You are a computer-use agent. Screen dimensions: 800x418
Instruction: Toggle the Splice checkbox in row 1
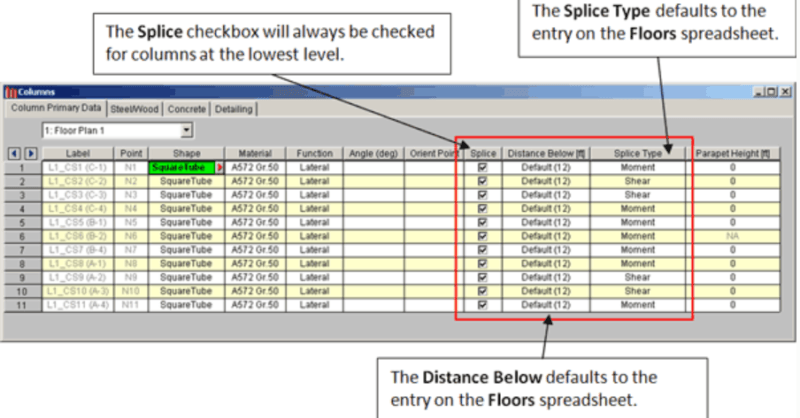[483, 168]
